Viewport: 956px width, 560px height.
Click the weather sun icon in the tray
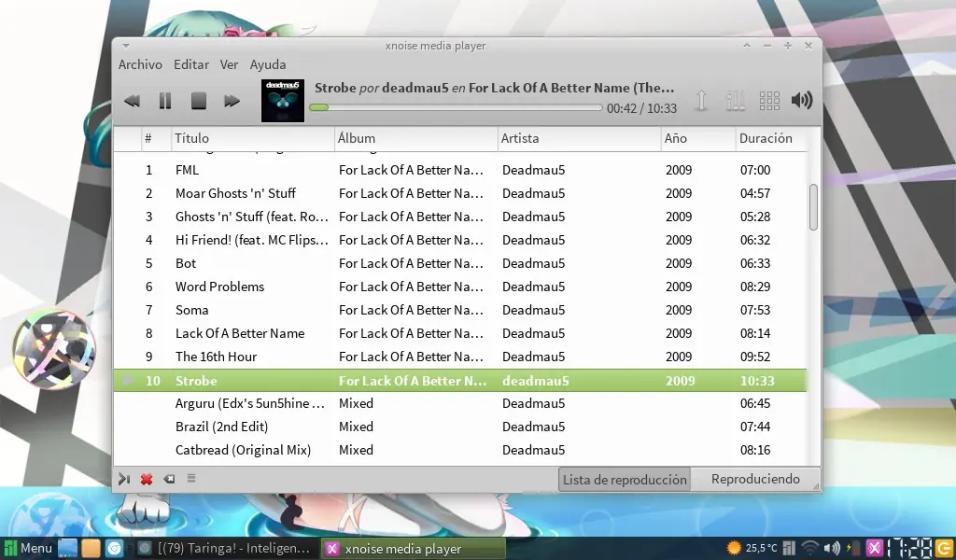point(734,549)
